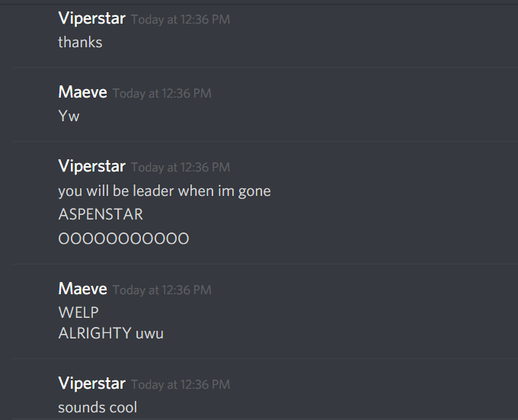Image resolution: width=518 pixels, height=420 pixels.
Task: Open Viperstar's profile above 'you will be leader'
Action: (x=92, y=166)
